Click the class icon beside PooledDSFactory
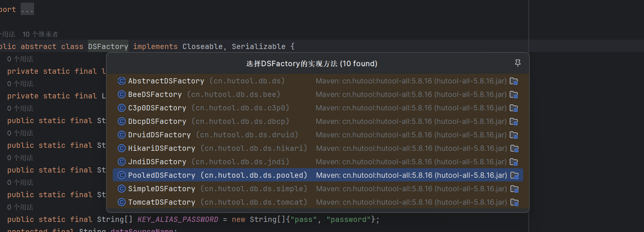Image resolution: width=644 pixels, height=232 pixels. coord(122,175)
